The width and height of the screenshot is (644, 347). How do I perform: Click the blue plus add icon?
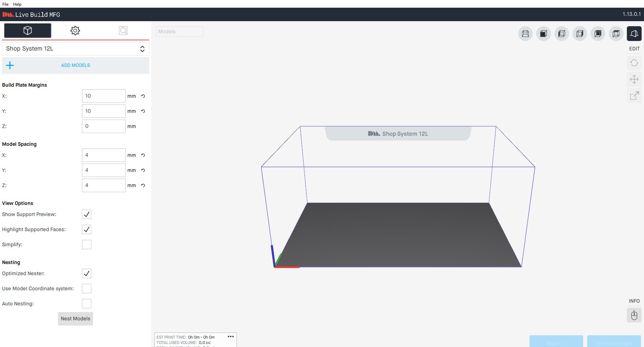click(10, 65)
